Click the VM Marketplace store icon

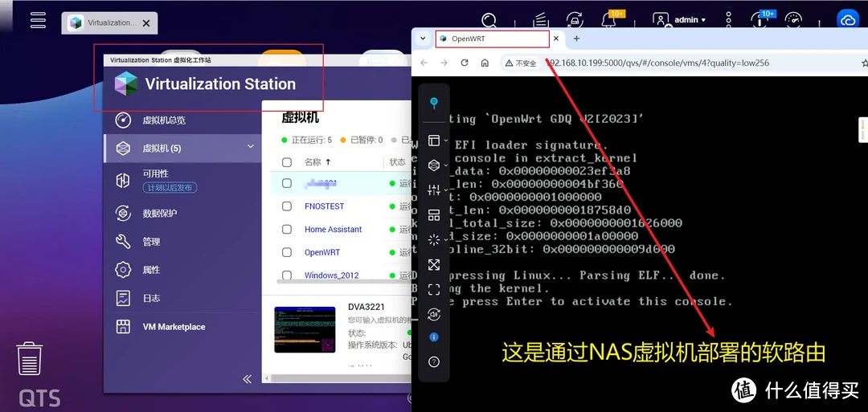pos(123,326)
